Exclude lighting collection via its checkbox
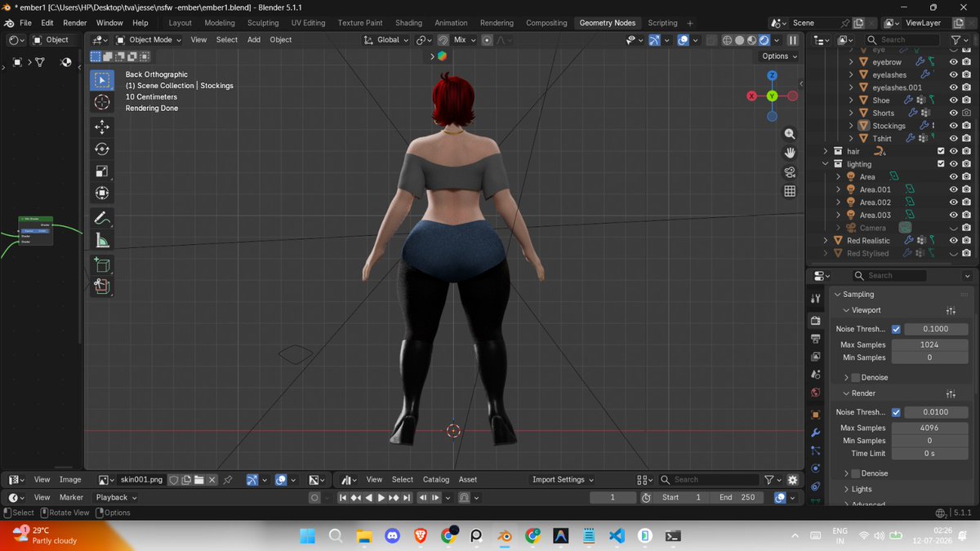The height and width of the screenshot is (551, 980). 941,164
